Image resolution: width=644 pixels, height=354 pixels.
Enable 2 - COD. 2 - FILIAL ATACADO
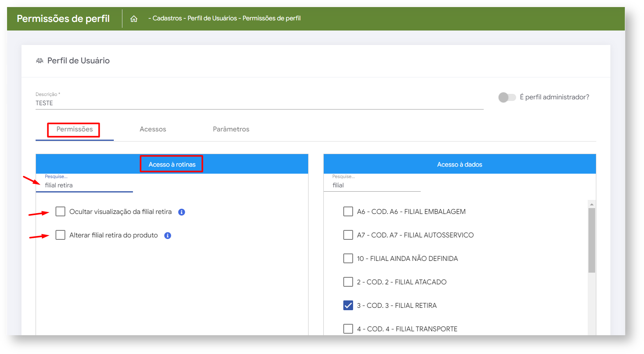(348, 282)
